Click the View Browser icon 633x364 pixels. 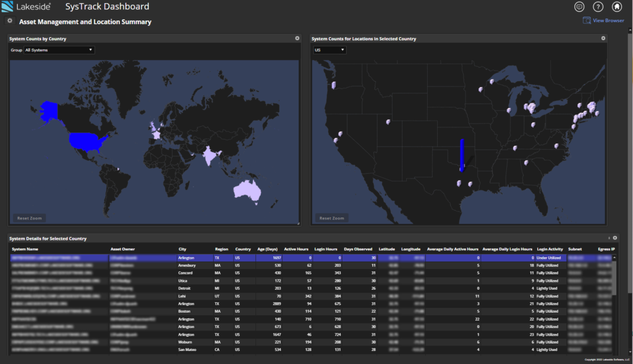pyautogui.click(x=587, y=20)
